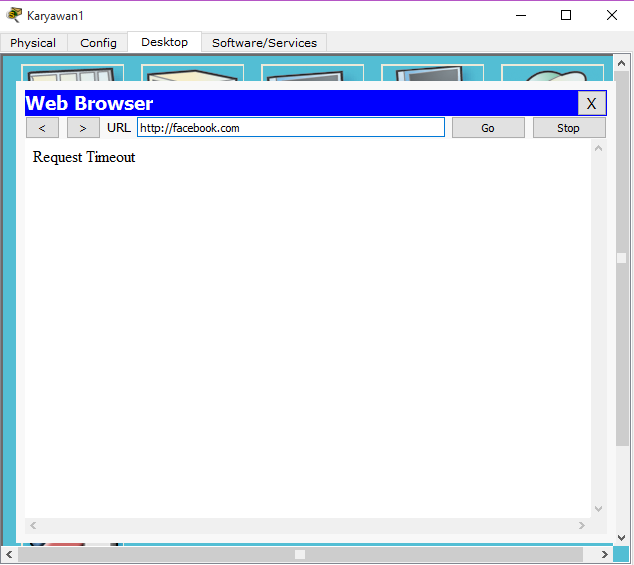Go back with the < browser button
Image resolution: width=634 pixels, height=565 pixels.
click(x=42, y=128)
